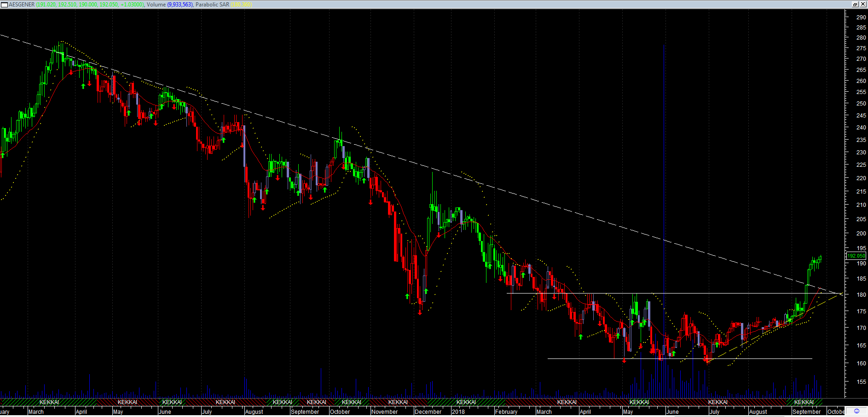Image resolution: width=868 pixels, height=417 pixels.
Task: Select the upper white horizontal resistance line
Action: click(675, 293)
